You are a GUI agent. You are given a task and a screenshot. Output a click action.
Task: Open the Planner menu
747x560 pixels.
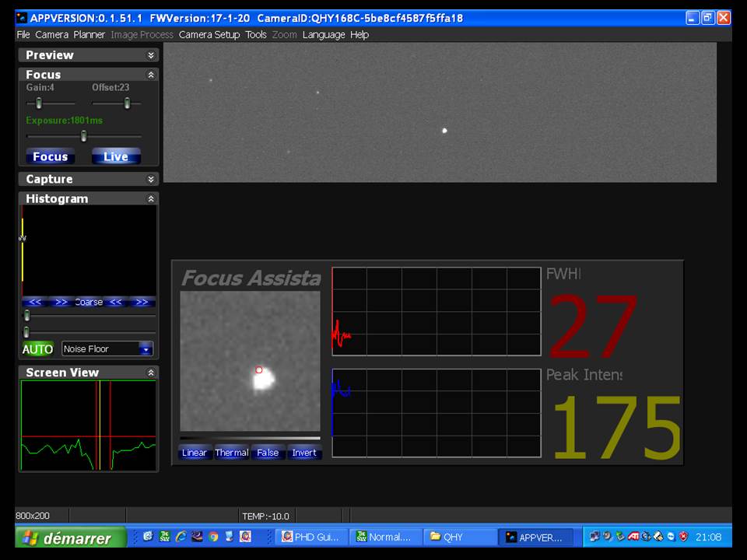(x=89, y=35)
